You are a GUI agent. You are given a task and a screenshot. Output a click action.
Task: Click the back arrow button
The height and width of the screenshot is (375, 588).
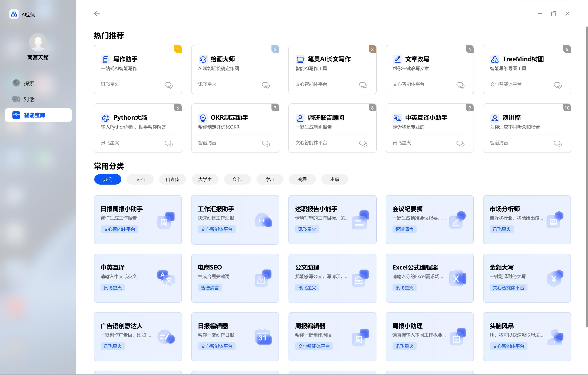(x=97, y=14)
